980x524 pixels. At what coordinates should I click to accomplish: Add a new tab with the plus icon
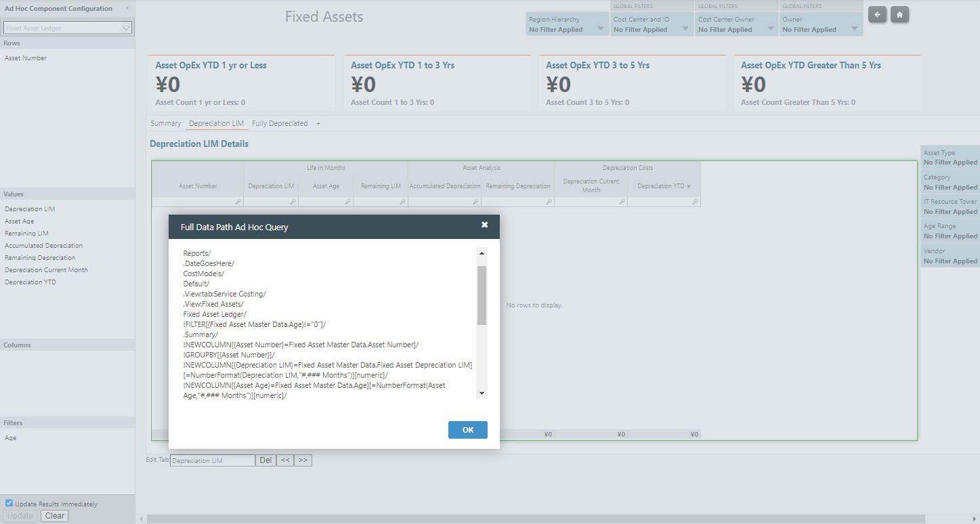tap(318, 123)
